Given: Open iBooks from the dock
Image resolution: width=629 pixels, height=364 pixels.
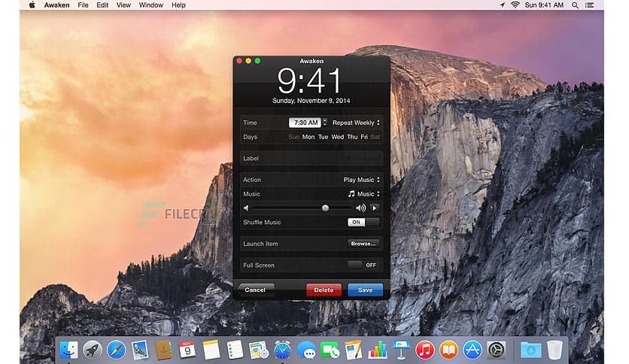Looking at the screenshot, I should click(449, 350).
